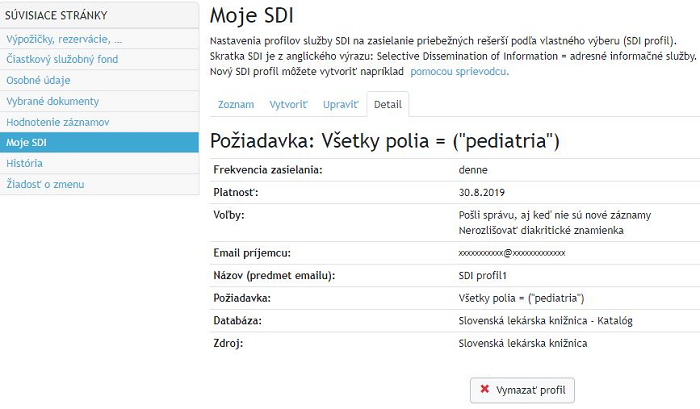
Task: Click the SDI profil1 name value
Action: pyautogui.click(x=483, y=275)
